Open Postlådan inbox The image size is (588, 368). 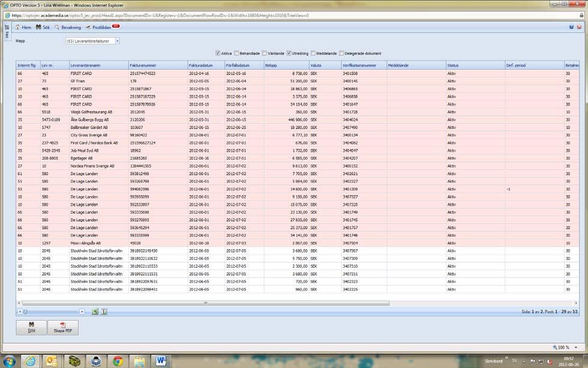(x=103, y=28)
